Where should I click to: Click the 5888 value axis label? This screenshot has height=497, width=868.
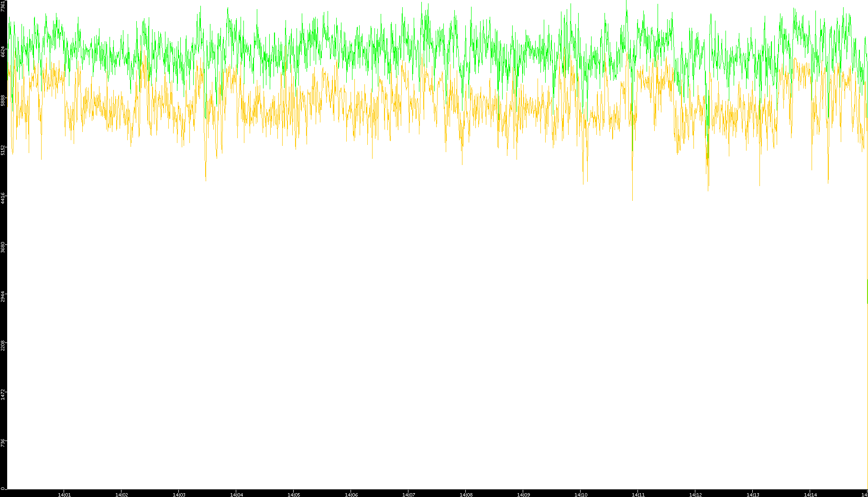[x=3, y=100]
